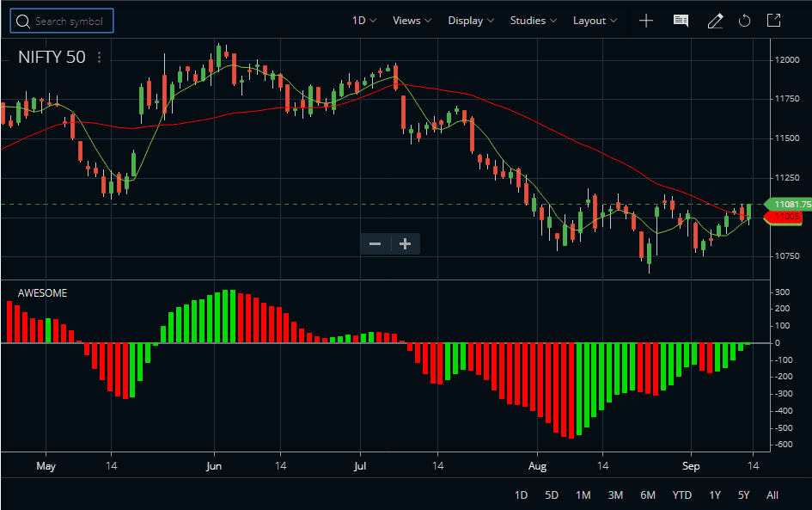Click the red 11005 moving average tag
Image resolution: width=812 pixels, height=510 pixels.
coord(784,217)
